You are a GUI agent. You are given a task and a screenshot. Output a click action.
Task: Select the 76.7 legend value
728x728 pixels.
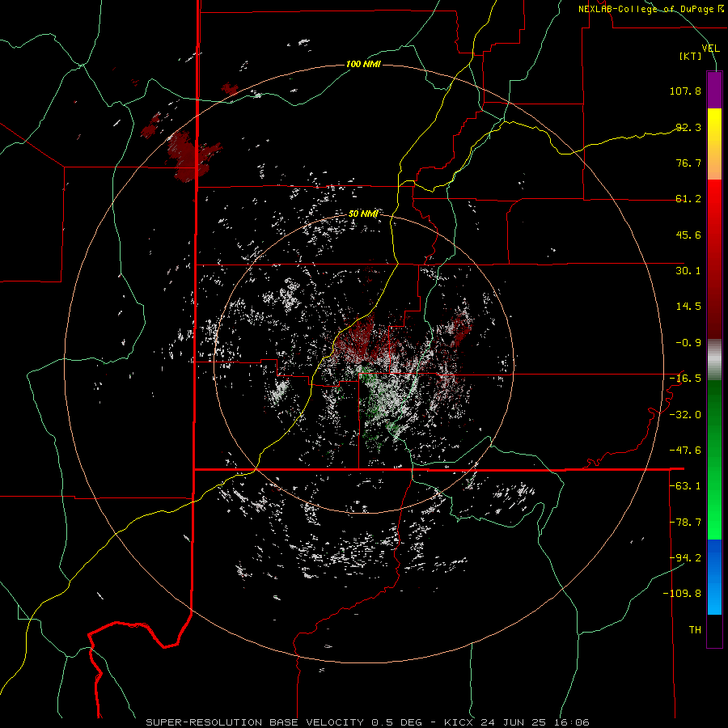(x=688, y=163)
